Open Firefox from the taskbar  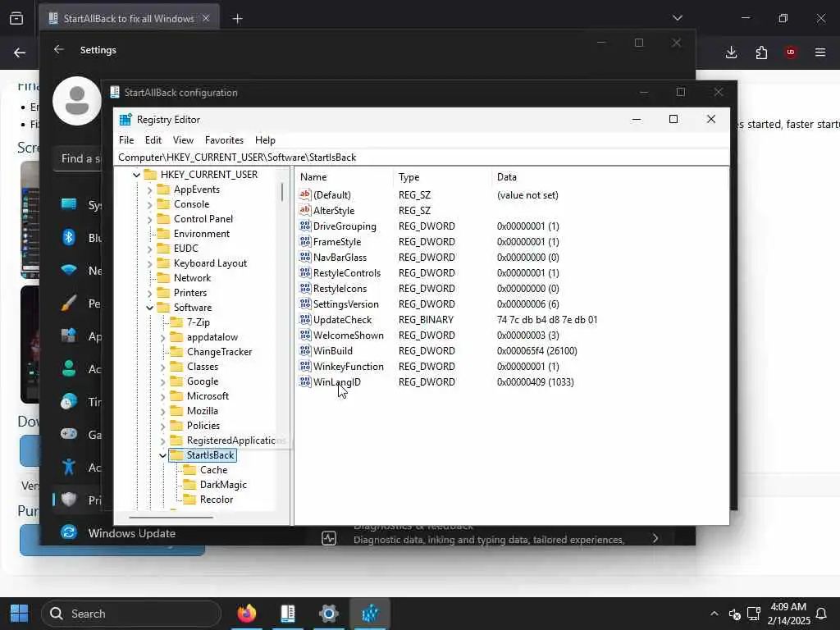pos(247,614)
